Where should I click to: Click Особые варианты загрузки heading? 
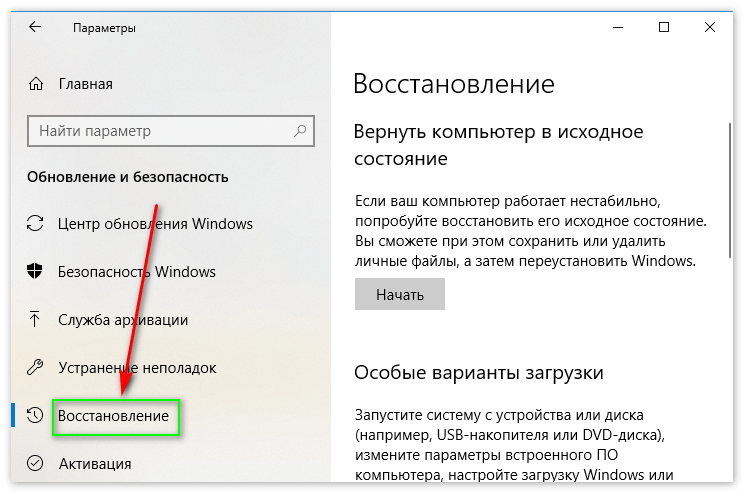[479, 372]
